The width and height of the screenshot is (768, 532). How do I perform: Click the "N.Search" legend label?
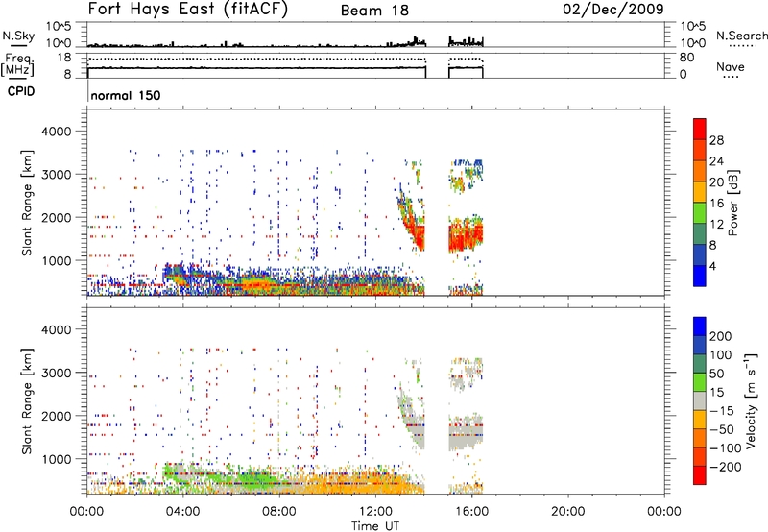tap(742, 36)
